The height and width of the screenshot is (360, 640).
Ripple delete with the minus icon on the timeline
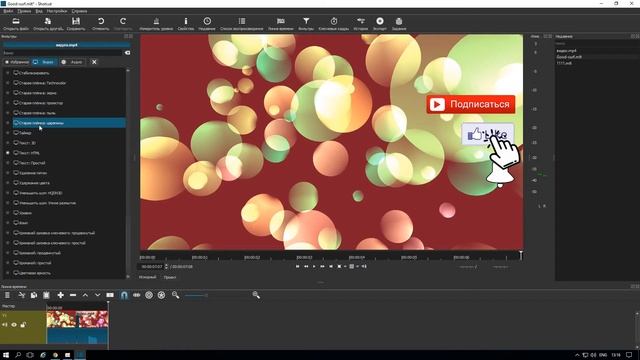click(73, 295)
